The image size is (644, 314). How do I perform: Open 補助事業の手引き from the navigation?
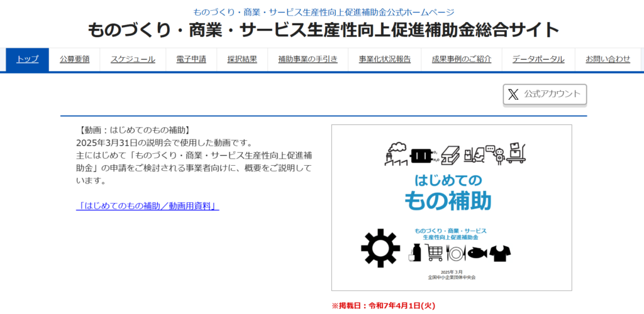[x=308, y=60]
